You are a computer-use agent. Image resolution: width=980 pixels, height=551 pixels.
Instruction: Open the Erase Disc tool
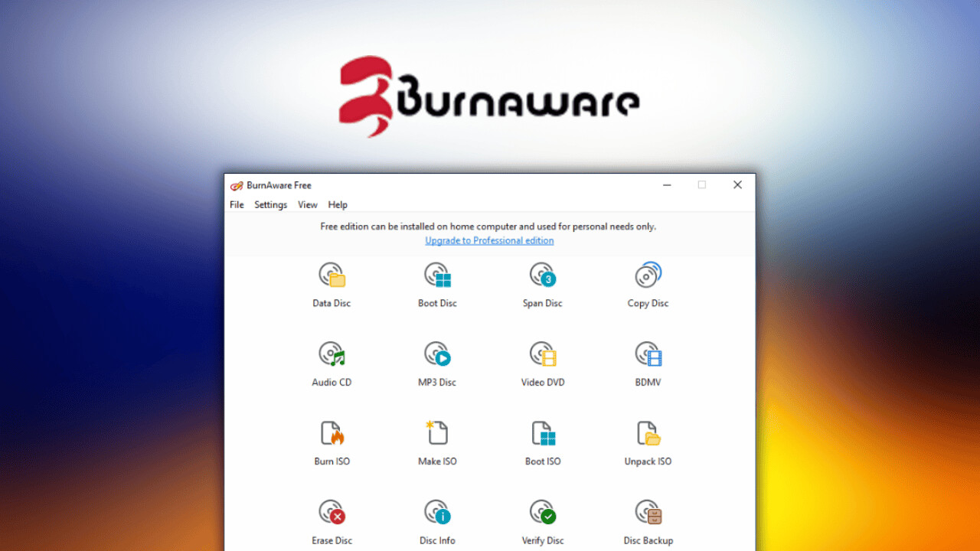pos(332,514)
